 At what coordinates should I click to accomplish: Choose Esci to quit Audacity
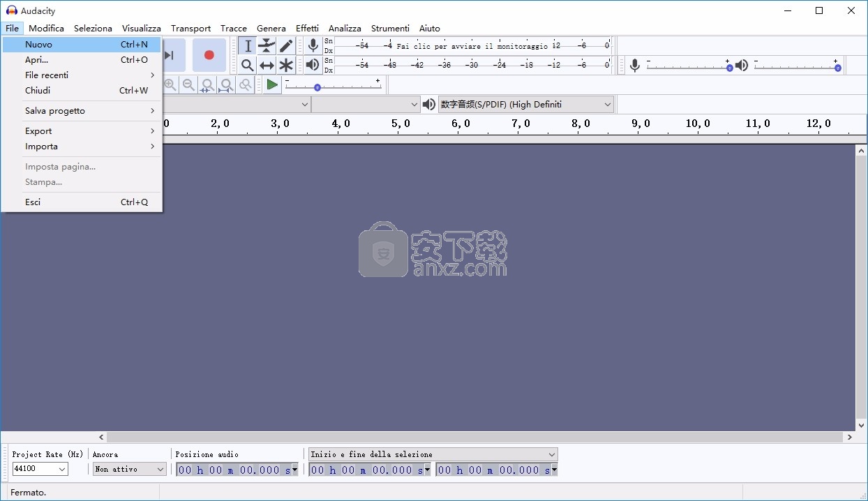click(x=82, y=202)
